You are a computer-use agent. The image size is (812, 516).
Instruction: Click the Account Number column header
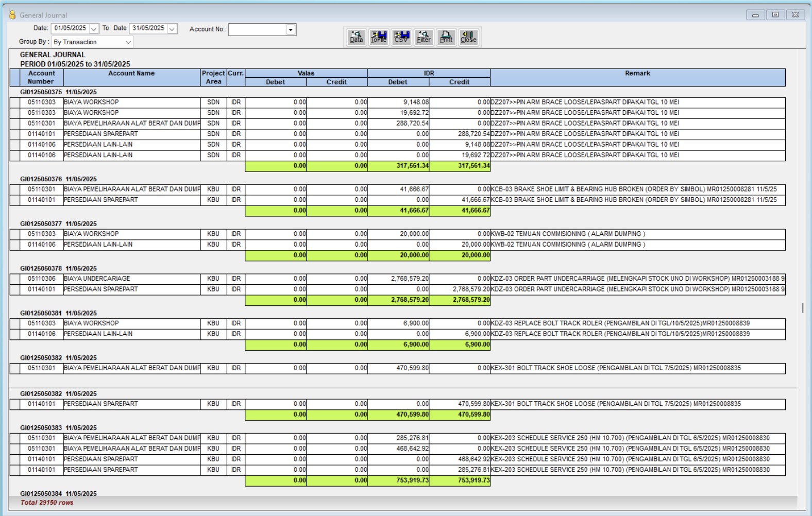point(41,77)
